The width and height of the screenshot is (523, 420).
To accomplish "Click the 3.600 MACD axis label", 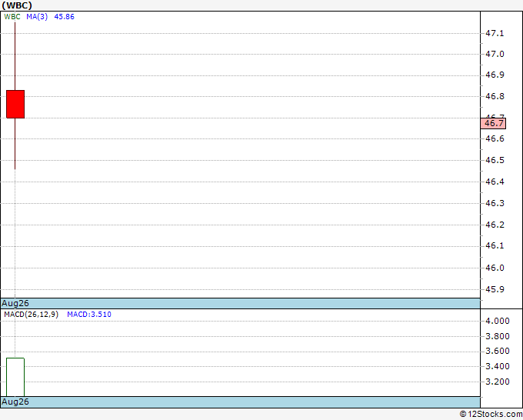I will coord(498,351).
